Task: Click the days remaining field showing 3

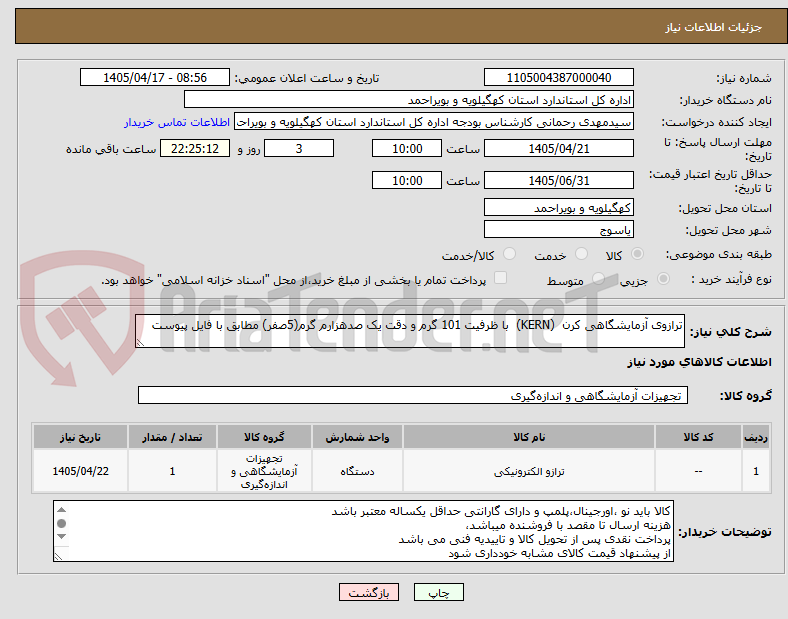Action: coord(299,148)
